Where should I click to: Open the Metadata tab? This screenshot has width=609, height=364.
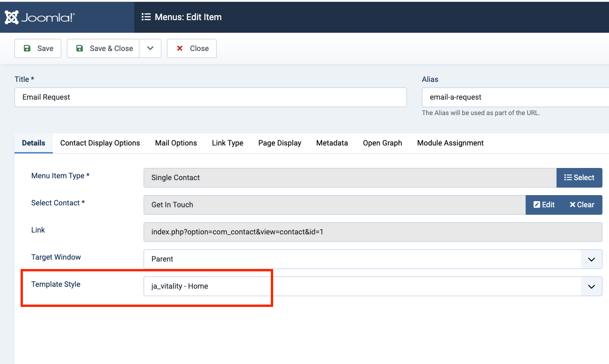[332, 143]
